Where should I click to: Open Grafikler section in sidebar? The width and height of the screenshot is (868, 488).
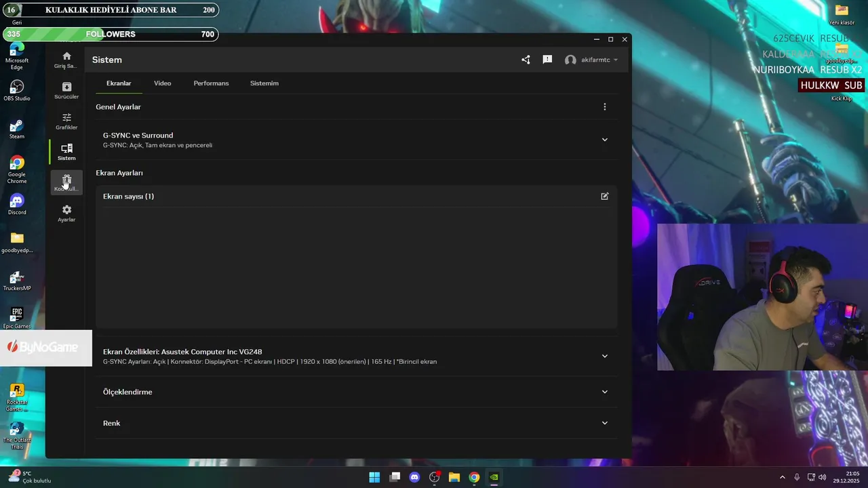pyautogui.click(x=66, y=121)
